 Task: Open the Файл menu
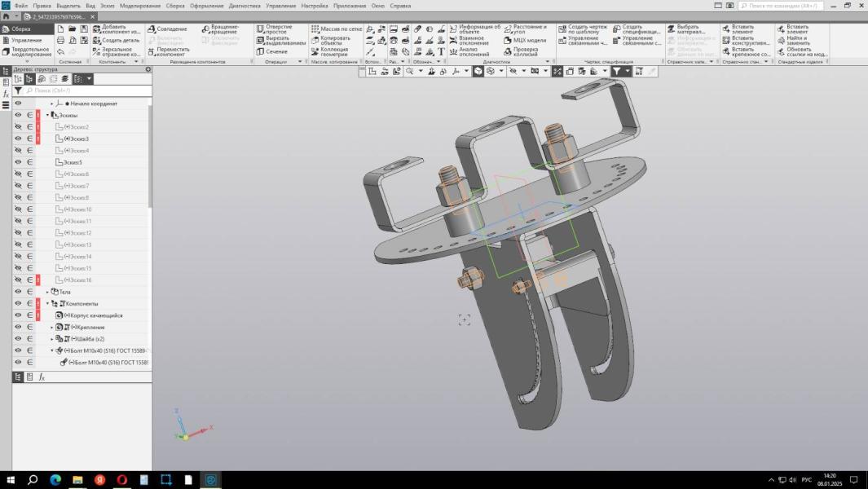(20, 6)
